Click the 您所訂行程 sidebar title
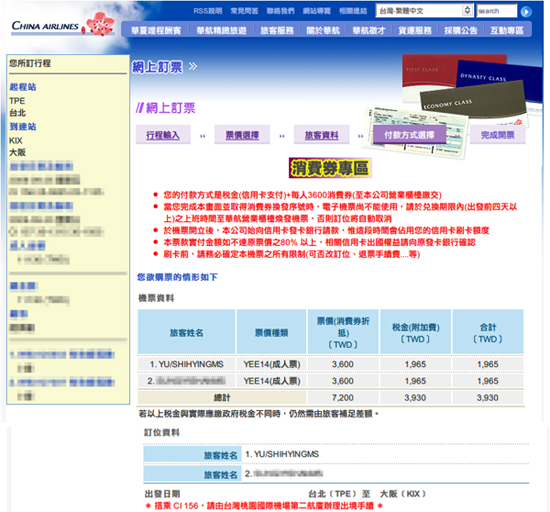 [x=30, y=63]
